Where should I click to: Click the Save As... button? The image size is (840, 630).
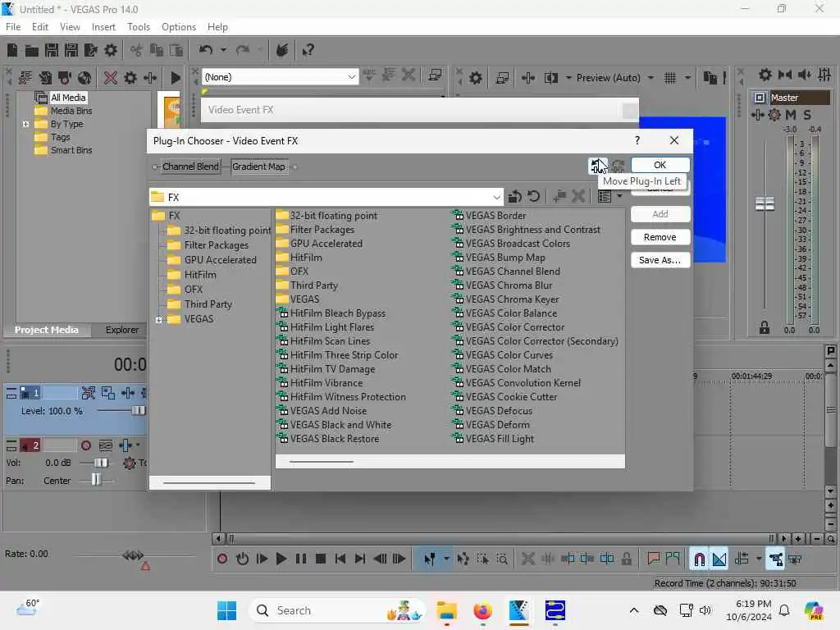660,260
